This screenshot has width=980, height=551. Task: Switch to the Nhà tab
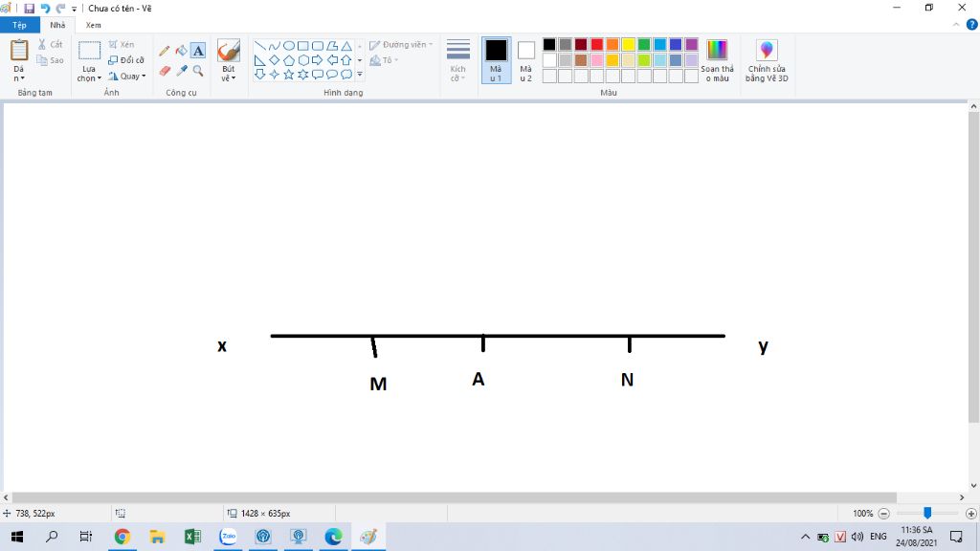57,25
